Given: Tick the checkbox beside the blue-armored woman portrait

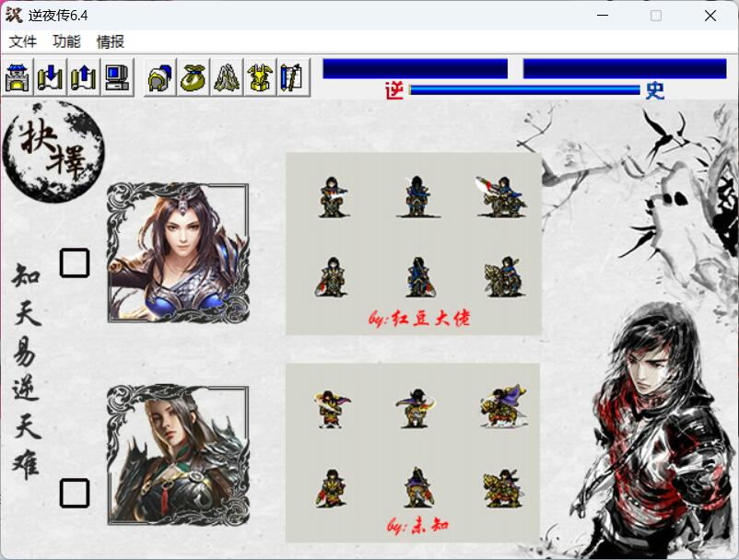Looking at the screenshot, I should 75,262.
